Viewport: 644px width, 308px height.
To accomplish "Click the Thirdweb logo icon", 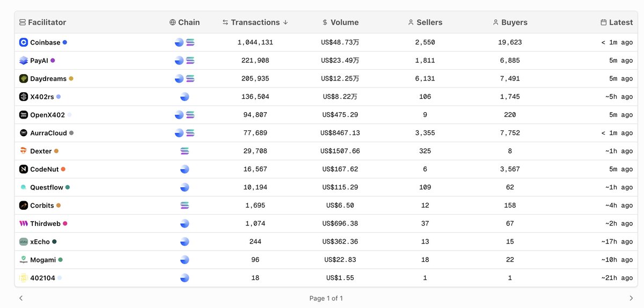I will pos(24,224).
